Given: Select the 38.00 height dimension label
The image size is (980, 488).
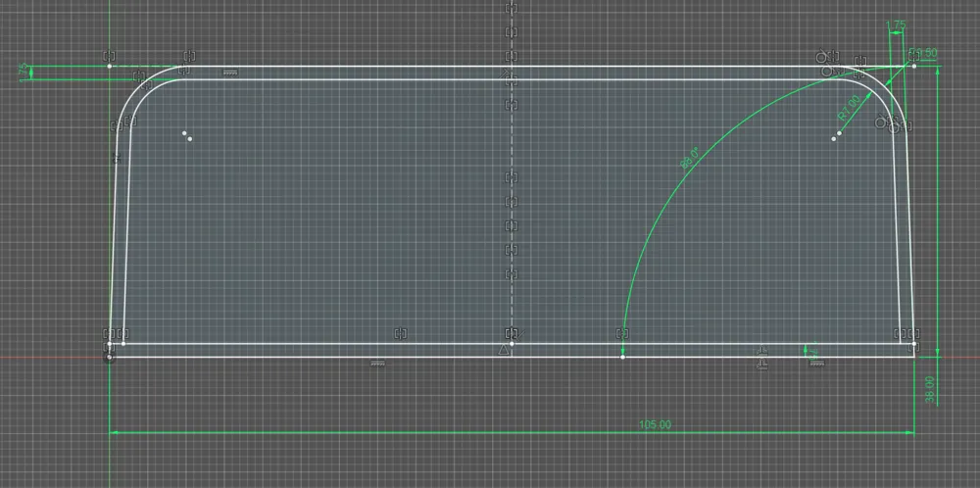Looking at the screenshot, I should [x=930, y=390].
